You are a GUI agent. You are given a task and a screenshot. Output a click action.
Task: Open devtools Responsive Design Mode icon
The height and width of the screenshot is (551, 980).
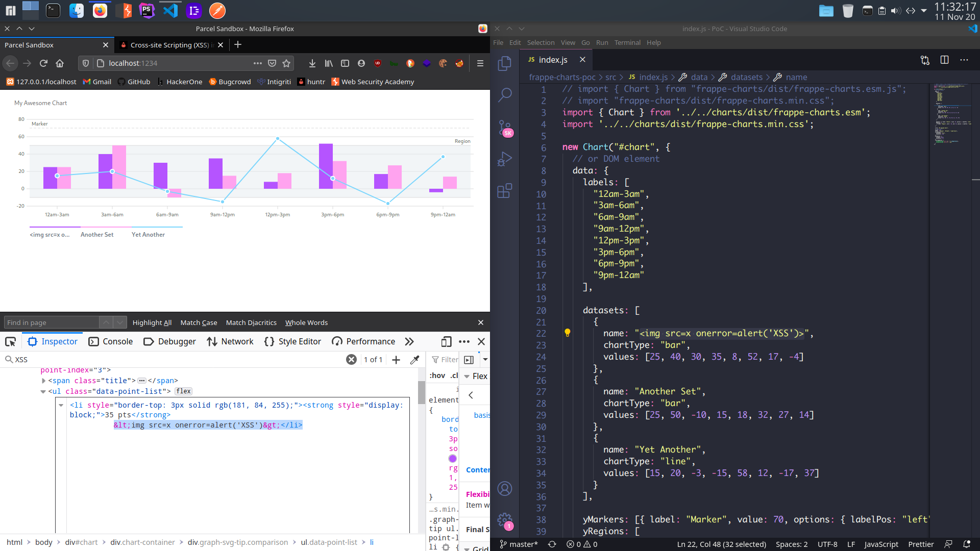click(446, 341)
